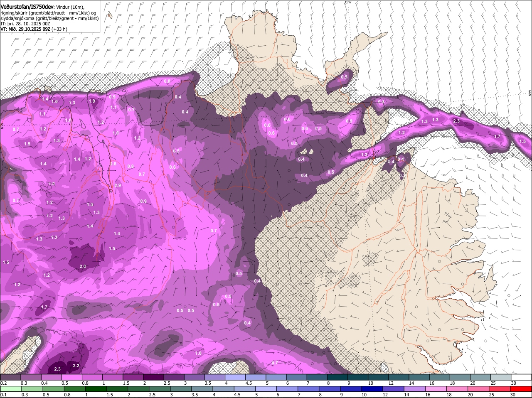Image resolution: width=532 pixels, height=398 pixels.
Task: Click the 'IT: þri. 28. 10. 2025 00Z' text
Action: tap(25, 24)
